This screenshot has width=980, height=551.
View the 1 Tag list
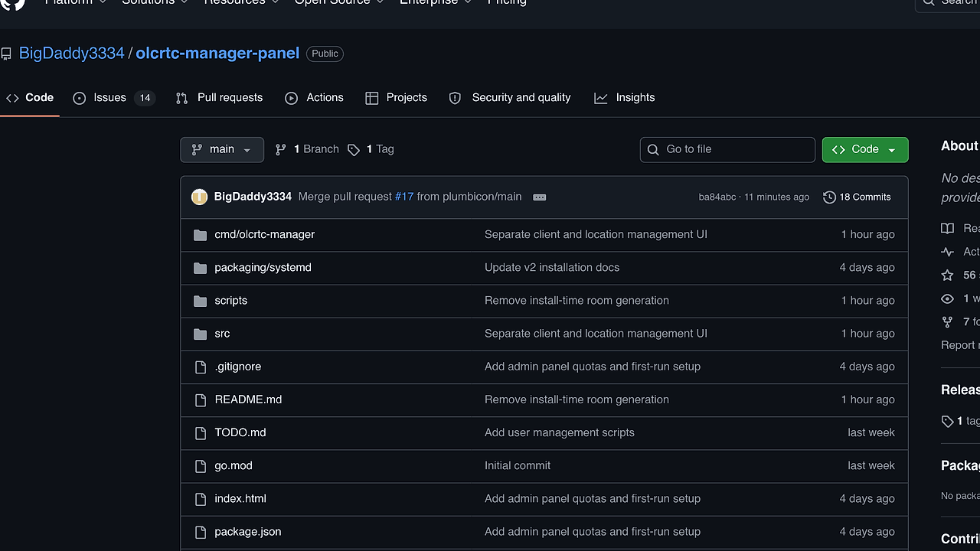[x=371, y=149]
